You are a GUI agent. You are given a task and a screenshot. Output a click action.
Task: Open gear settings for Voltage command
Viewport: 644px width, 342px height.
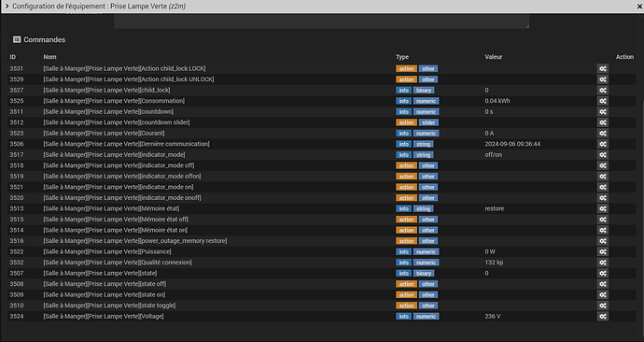pyautogui.click(x=603, y=317)
